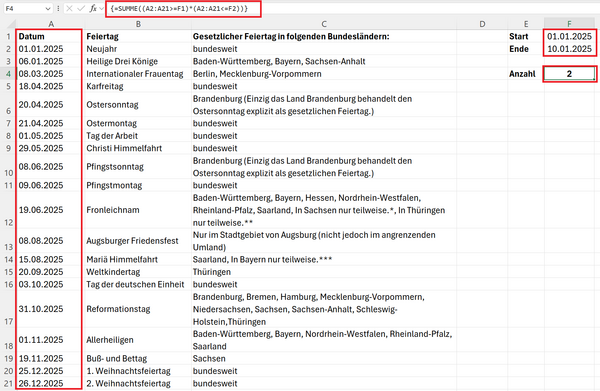Click the Ende label cell
Screen dimensions: 600x391
[x=526, y=49]
